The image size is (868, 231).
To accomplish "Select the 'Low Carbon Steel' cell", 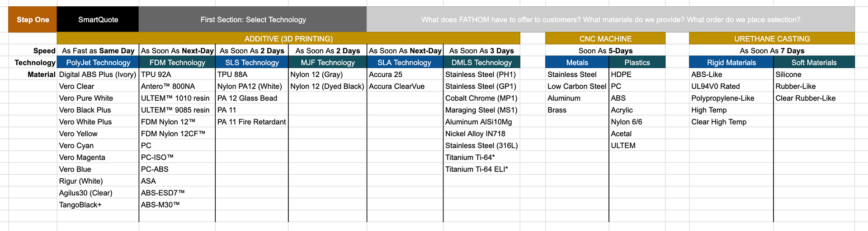I will 577,86.
